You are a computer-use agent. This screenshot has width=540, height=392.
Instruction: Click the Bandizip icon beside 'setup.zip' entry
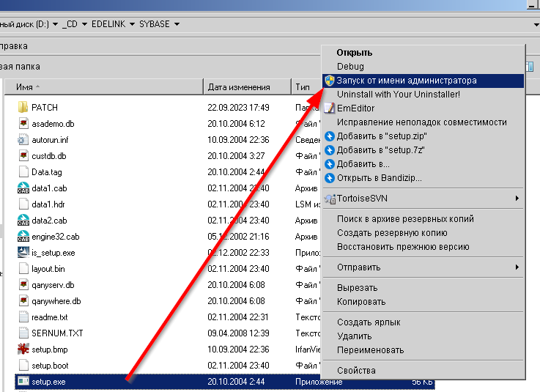tap(330, 136)
